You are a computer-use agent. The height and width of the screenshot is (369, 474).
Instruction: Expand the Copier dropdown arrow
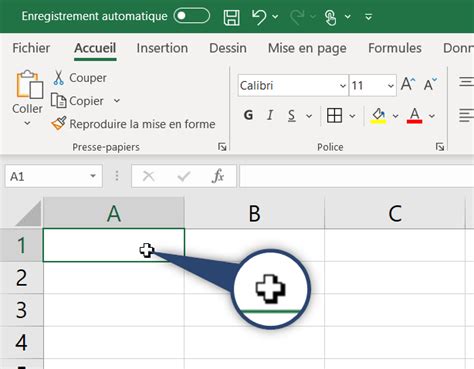point(117,100)
